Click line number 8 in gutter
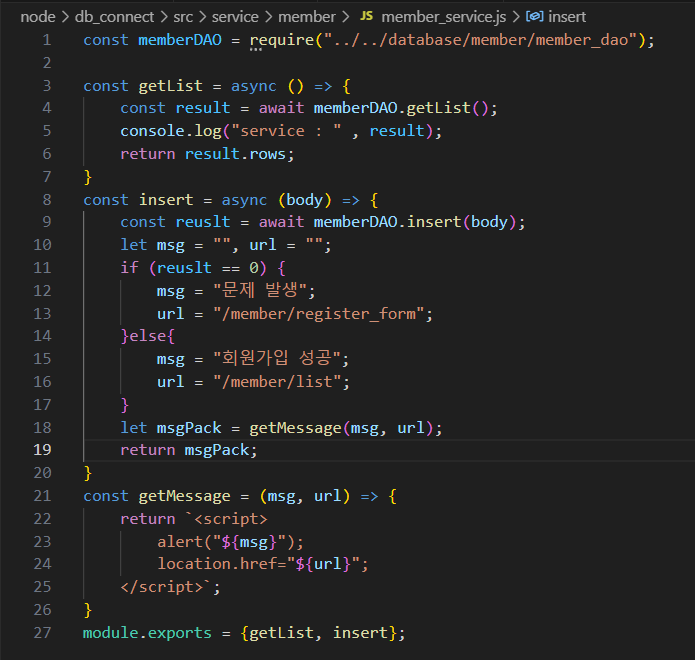This screenshot has width=695, height=660. pyautogui.click(x=47, y=199)
